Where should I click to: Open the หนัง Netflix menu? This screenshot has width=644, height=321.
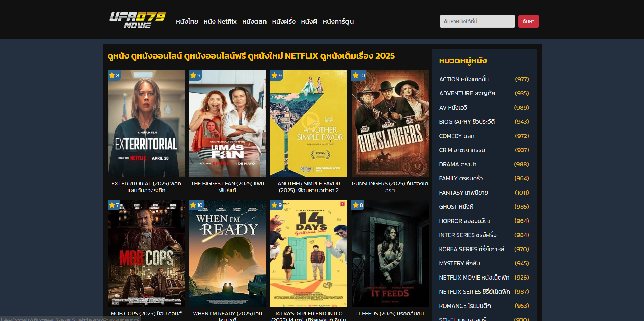(x=220, y=21)
